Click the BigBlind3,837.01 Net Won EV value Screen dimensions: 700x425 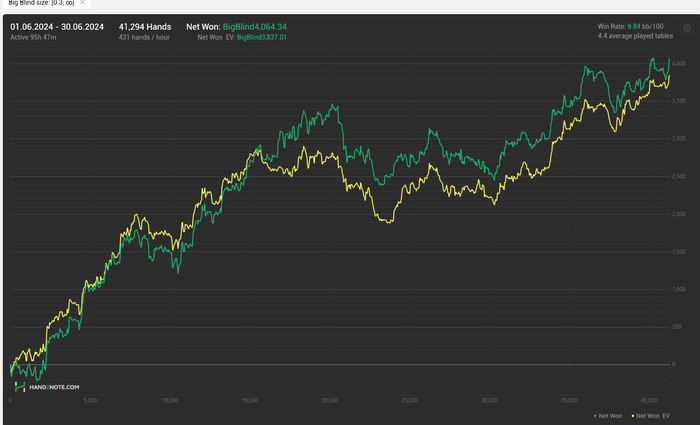tap(262, 38)
